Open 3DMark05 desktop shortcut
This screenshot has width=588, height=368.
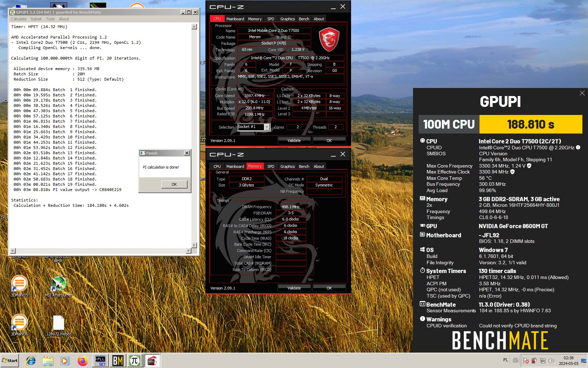tap(19, 286)
